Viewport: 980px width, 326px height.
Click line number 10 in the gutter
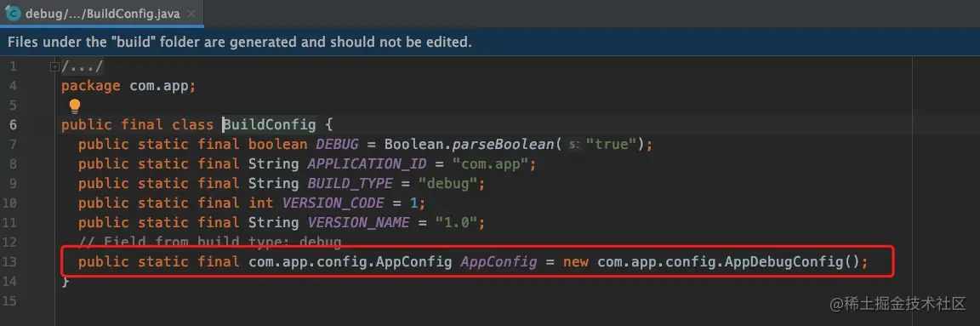(x=9, y=203)
